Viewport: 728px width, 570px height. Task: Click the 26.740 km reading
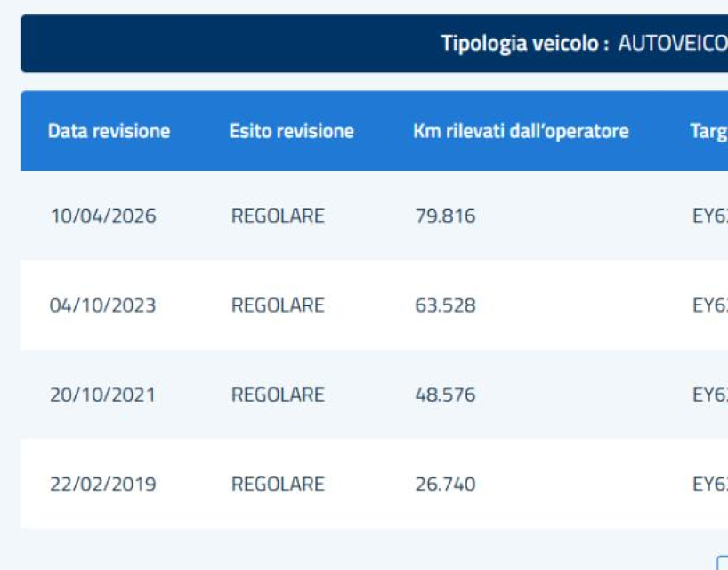coord(445,484)
